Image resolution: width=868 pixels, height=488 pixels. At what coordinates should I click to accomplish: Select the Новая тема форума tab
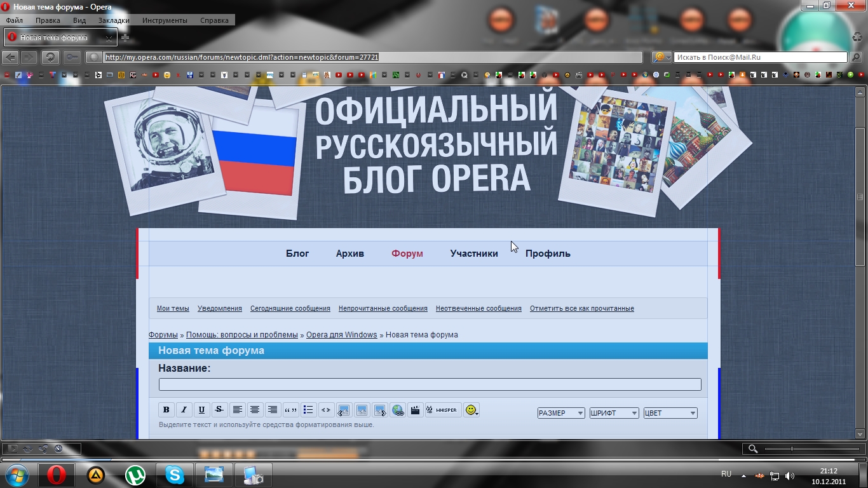60,37
